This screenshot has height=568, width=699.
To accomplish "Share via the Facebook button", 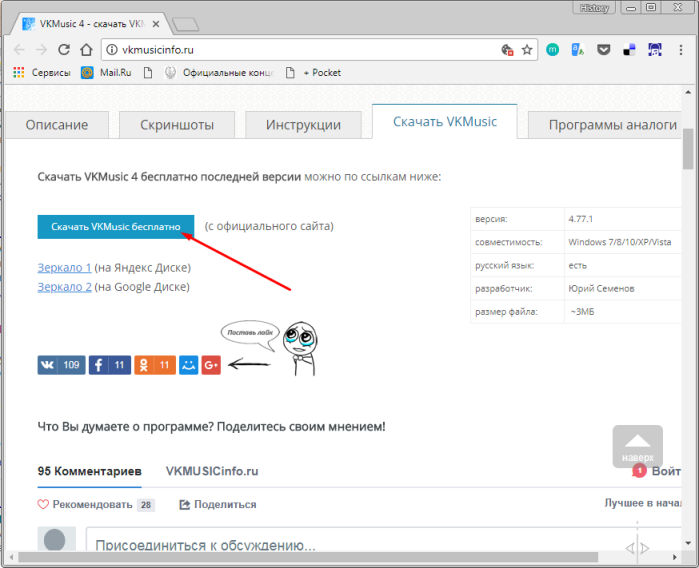I will [110, 365].
